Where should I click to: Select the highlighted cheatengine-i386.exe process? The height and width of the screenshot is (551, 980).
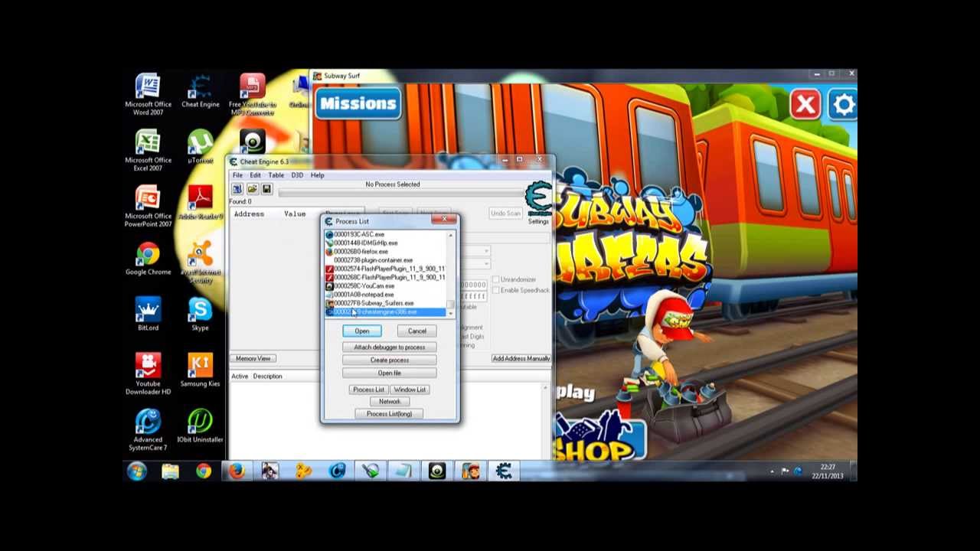click(x=386, y=312)
